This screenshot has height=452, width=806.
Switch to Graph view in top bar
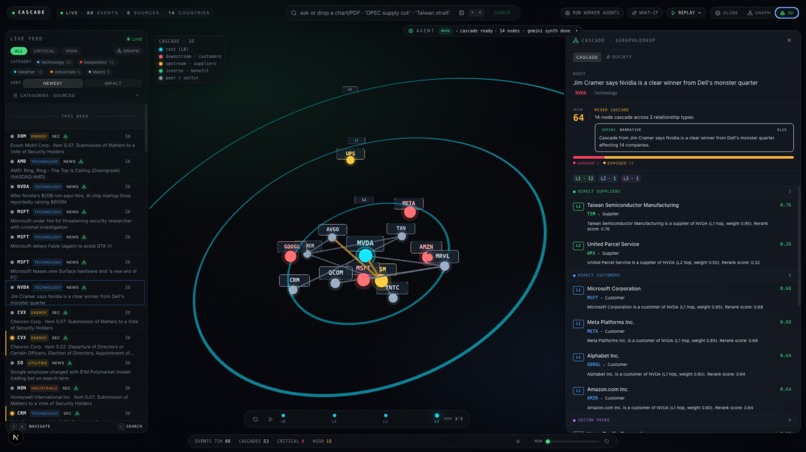click(759, 13)
